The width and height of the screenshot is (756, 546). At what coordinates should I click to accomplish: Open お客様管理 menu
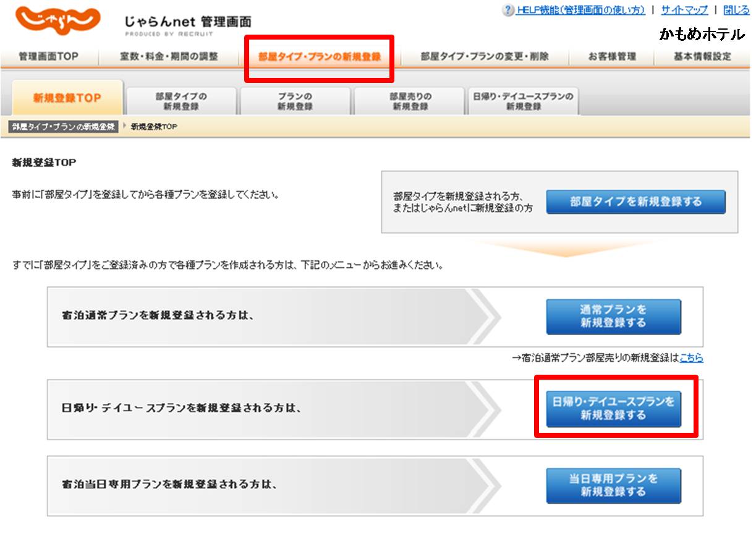(612, 56)
